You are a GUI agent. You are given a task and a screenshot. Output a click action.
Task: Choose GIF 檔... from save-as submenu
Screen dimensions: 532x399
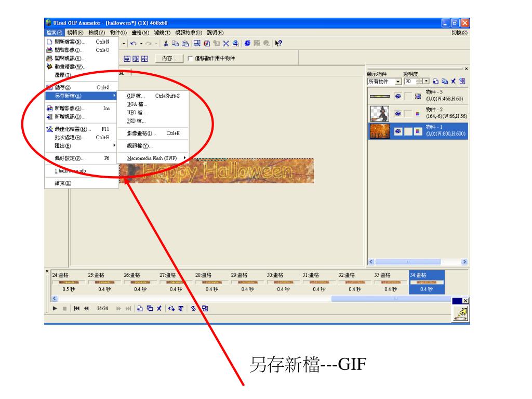[x=153, y=96]
